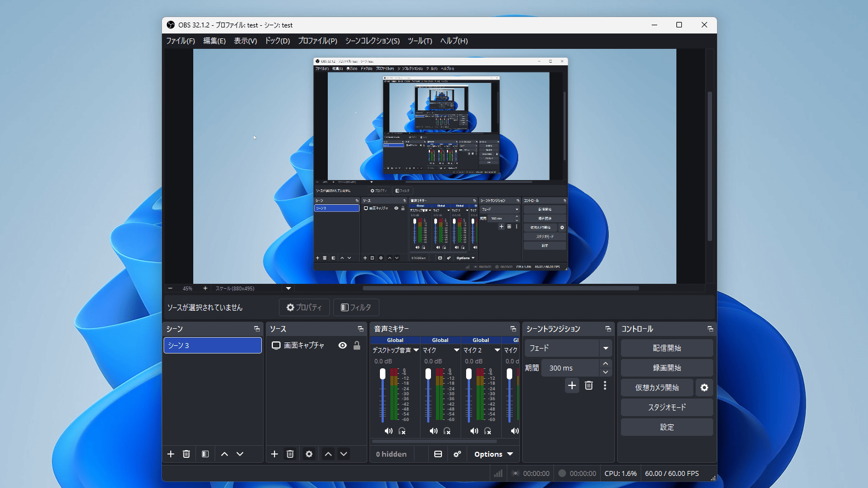Click 配信開始 button
The height and width of the screenshot is (488, 868).
coord(667,348)
